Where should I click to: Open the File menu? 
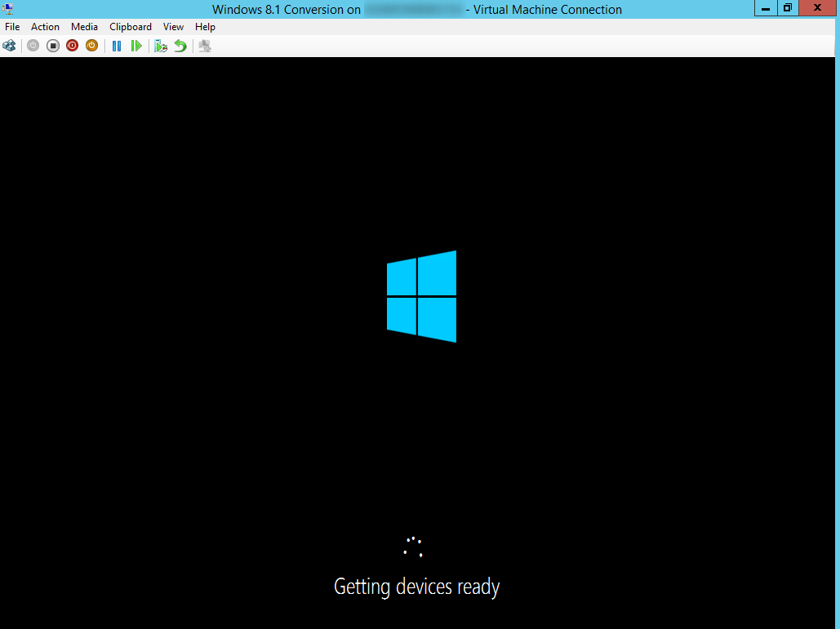12,27
